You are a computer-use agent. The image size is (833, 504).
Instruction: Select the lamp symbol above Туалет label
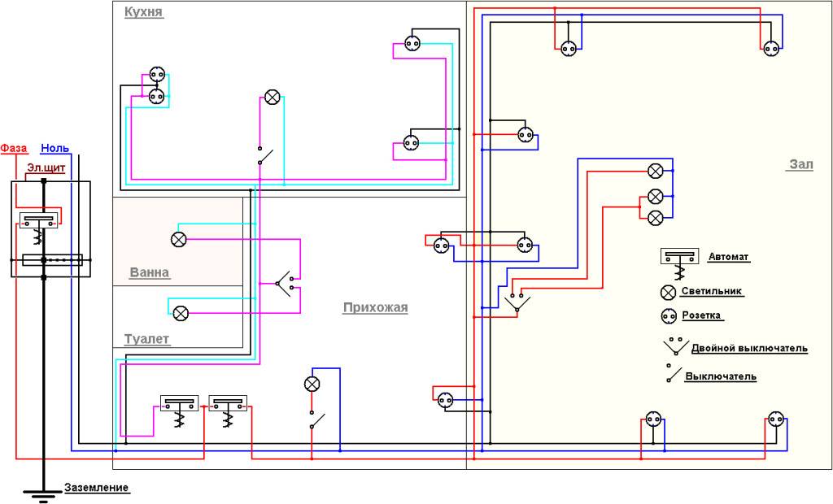(x=181, y=313)
